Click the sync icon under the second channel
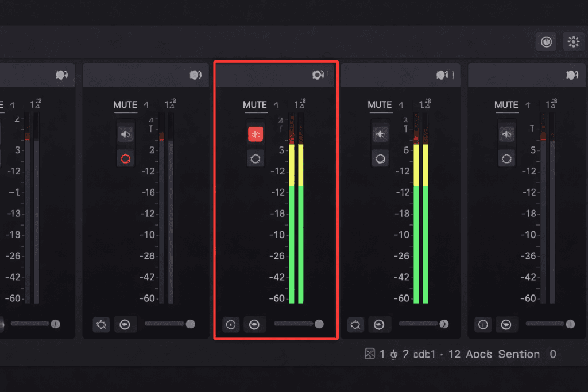This screenshot has height=392, width=588. (x=101, y=324)
